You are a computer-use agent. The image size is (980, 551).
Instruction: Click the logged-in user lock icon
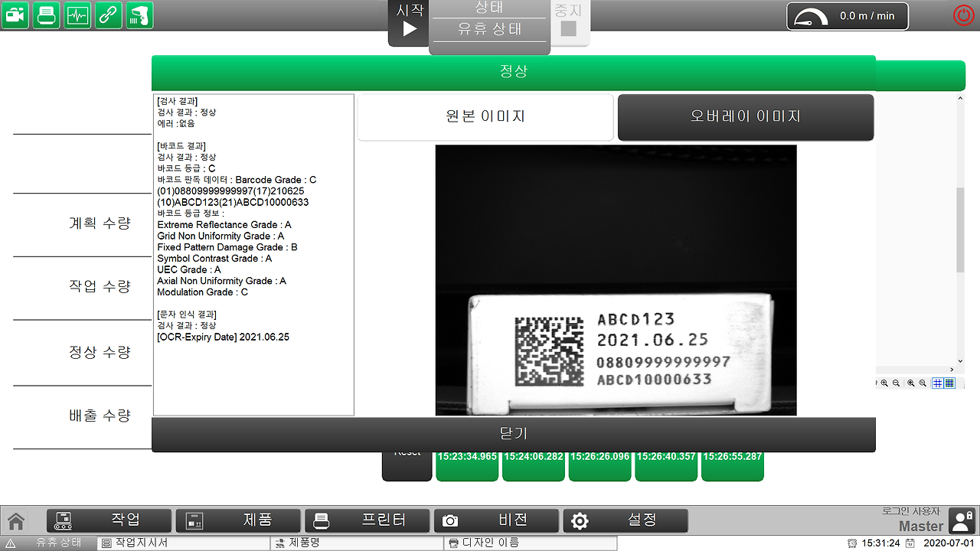[x=962, y=520]
